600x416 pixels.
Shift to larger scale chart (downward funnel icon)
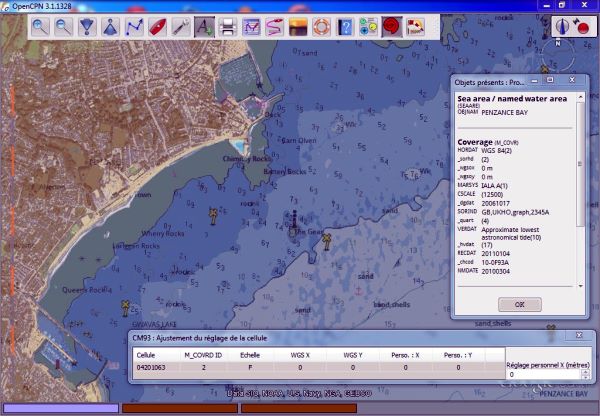[87, 27]
